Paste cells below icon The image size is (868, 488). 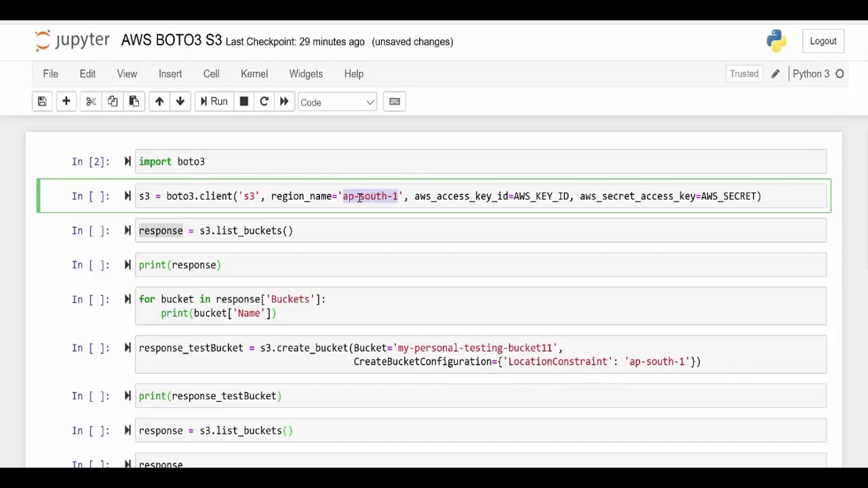[x=134, y=102]
